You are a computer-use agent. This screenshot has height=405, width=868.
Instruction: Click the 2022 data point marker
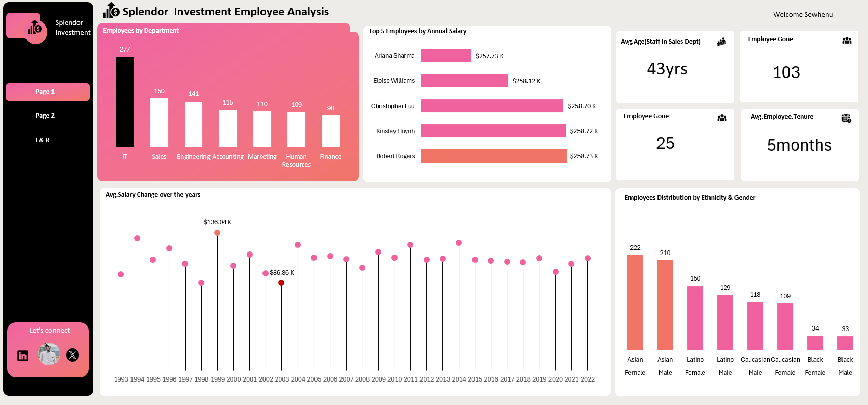pos(588,258)
